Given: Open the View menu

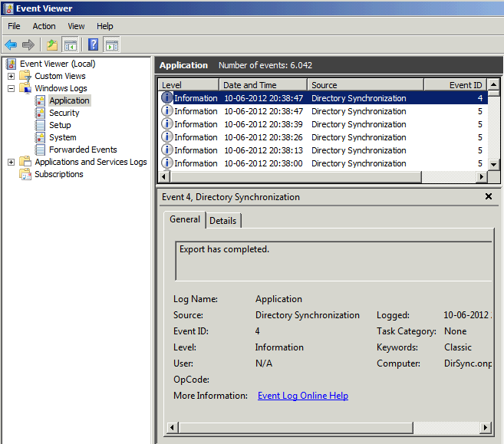Looking at the screenshot, I should pyautogui.click(x=76, y=26).
